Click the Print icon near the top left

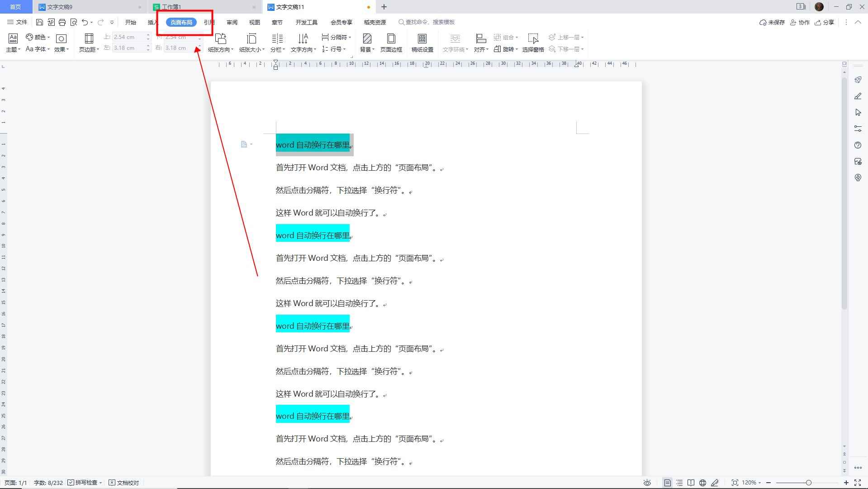tap(62, 22)
